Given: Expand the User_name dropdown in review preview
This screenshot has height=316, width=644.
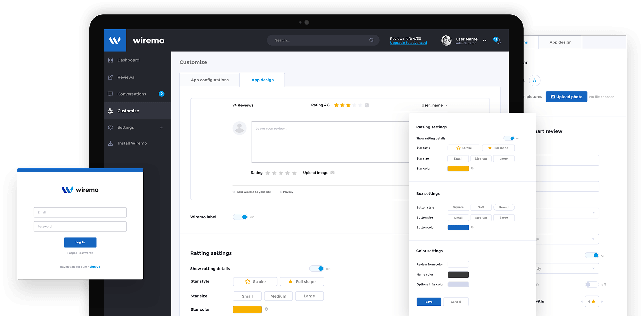Looking at the screenshot, I should coord(446,105).
